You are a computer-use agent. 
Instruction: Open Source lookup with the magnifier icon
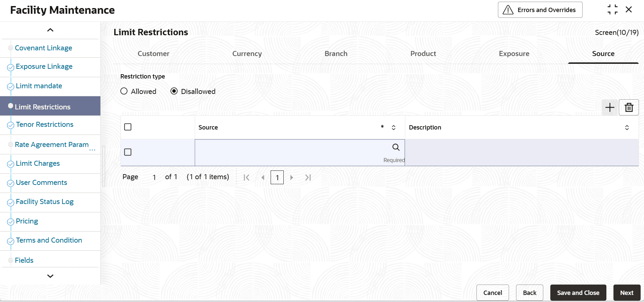tap(396, 147)
